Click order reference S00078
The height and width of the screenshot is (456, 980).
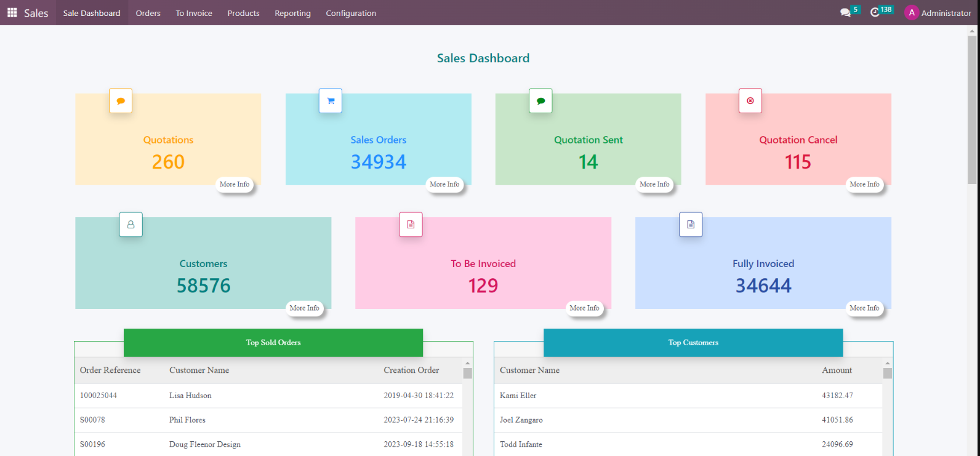92,420
